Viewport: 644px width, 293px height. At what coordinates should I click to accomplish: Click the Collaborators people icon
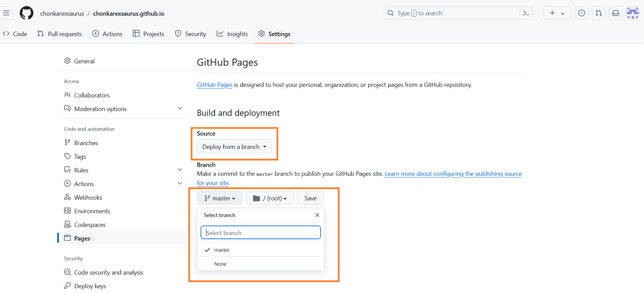(x=67, y=95)
